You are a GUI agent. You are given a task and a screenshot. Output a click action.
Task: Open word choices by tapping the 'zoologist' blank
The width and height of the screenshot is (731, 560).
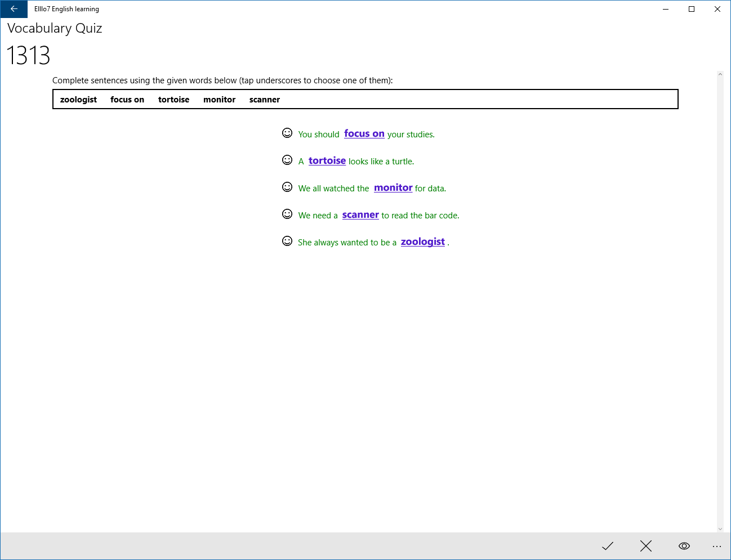click(x=422, y=241)
